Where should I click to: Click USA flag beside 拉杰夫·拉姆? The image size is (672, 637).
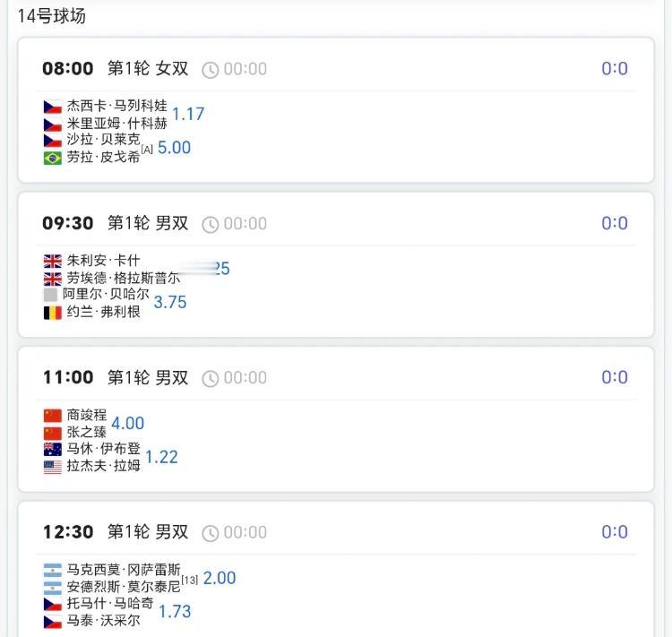[53, 466]
